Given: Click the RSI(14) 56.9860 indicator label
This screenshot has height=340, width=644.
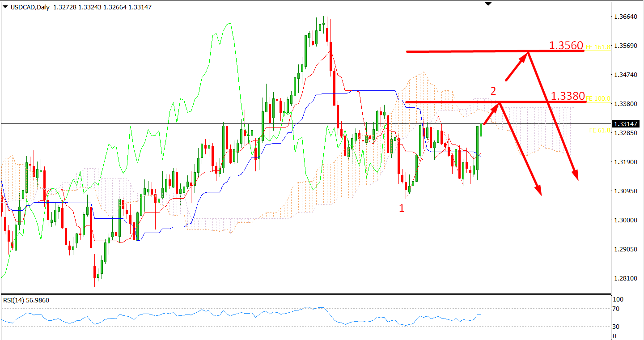Looking at the screenshot, I should pos(26,300).
